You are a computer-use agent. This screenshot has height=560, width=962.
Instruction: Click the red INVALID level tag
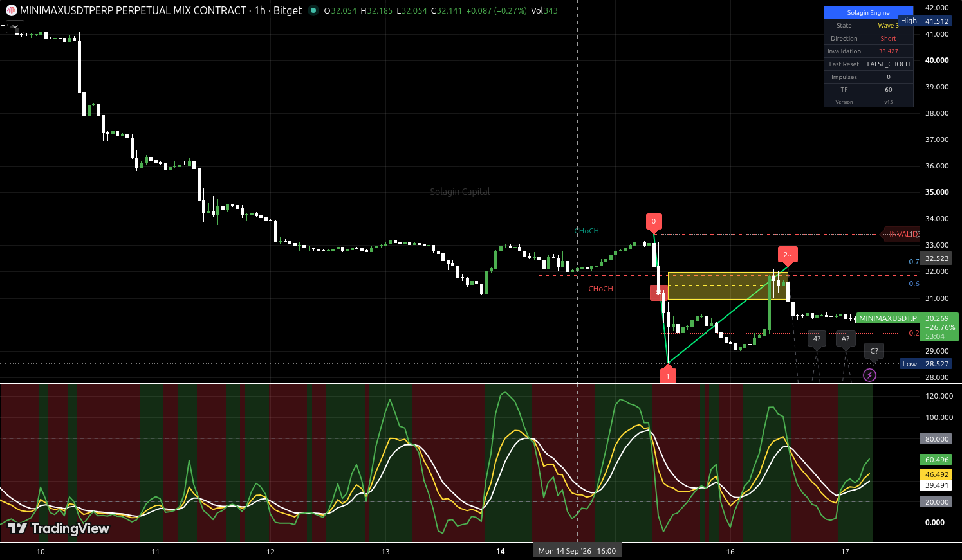[903, 234]
